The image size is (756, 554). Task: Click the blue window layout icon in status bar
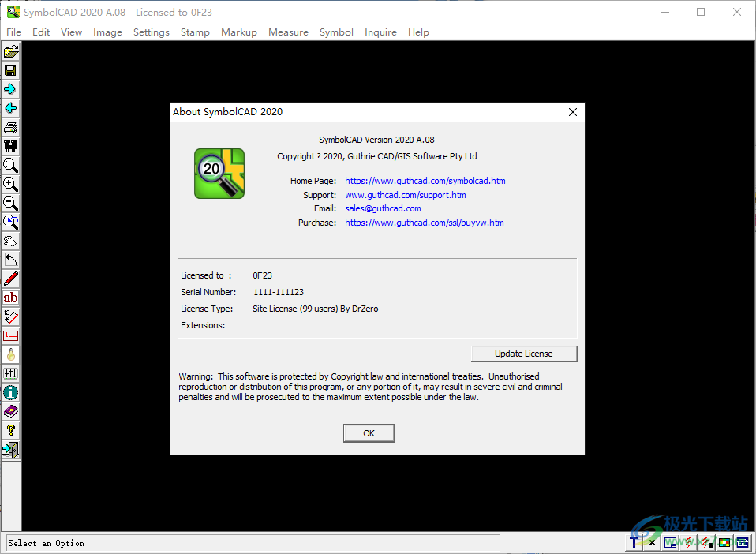670,543
